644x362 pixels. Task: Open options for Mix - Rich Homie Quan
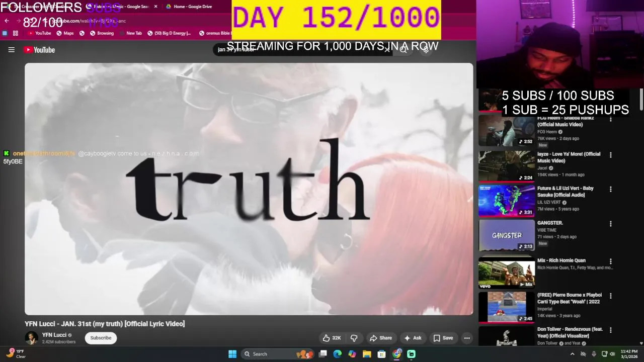coord(611,261)
